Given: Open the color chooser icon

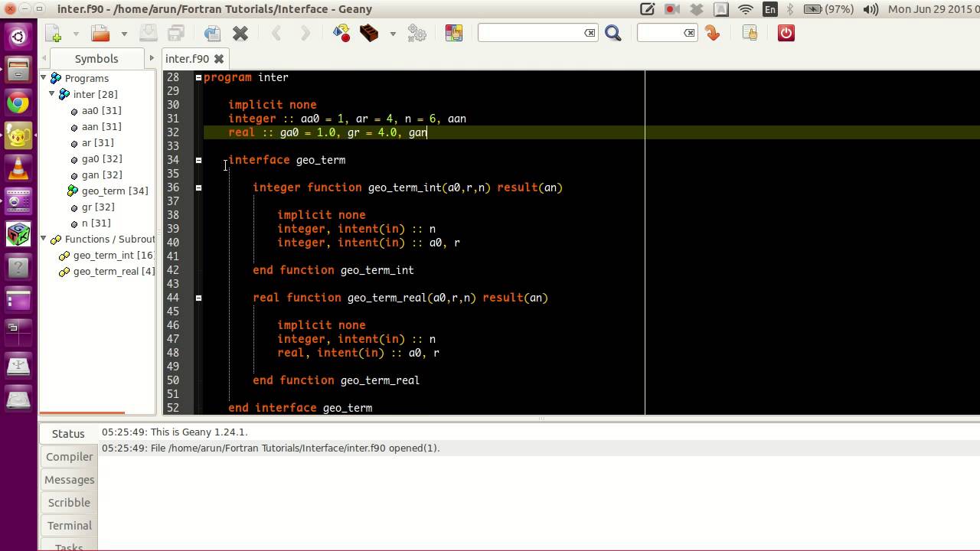Looking at the screenshot, I should pyautogui.click(x=454, y=33).
